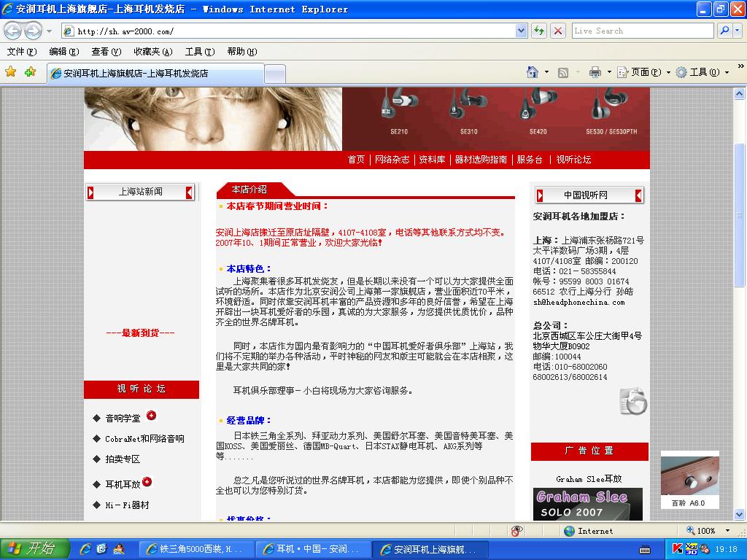Click the document refresh icon under contact info
Screen dimensions: 747x560
(x=633, y=401)
